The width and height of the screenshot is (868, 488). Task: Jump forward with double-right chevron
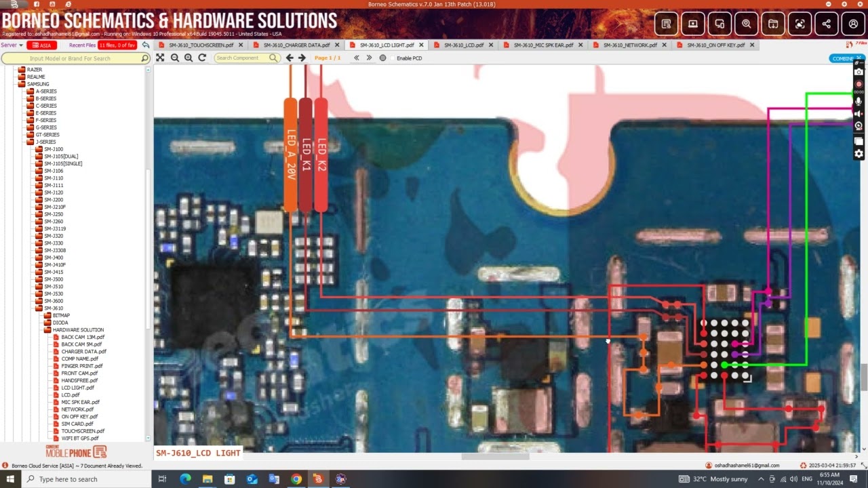369,58
